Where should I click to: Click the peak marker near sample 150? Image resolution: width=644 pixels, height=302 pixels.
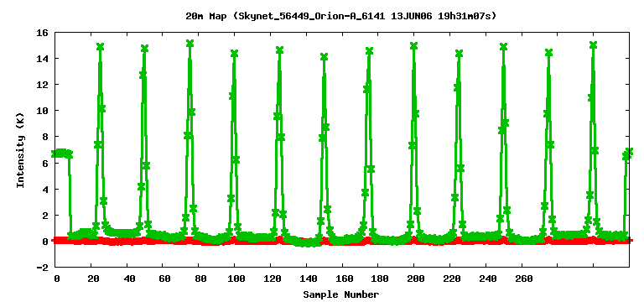pos(324,57)
